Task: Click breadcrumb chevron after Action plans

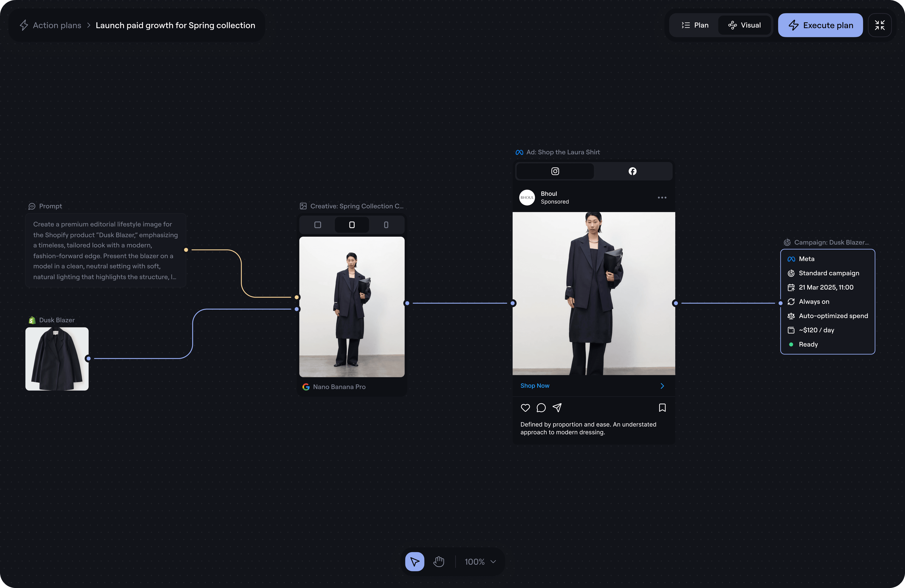Action: [x=89, y=25]
